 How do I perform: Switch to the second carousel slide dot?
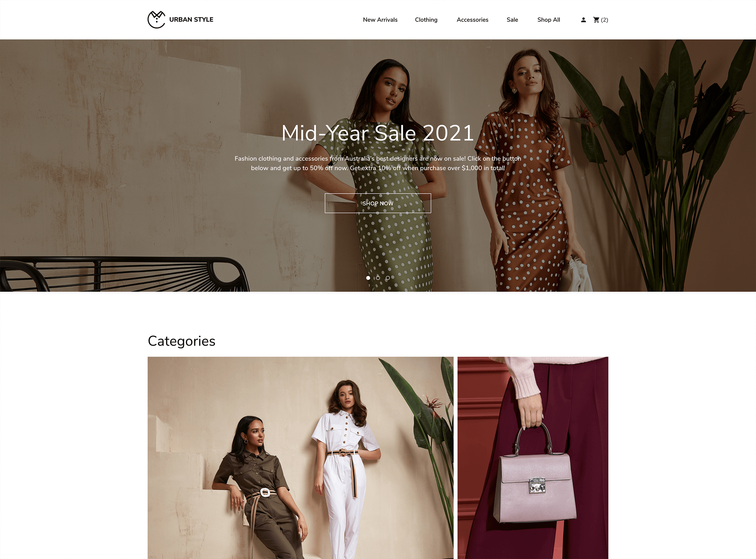click(378, 278)
